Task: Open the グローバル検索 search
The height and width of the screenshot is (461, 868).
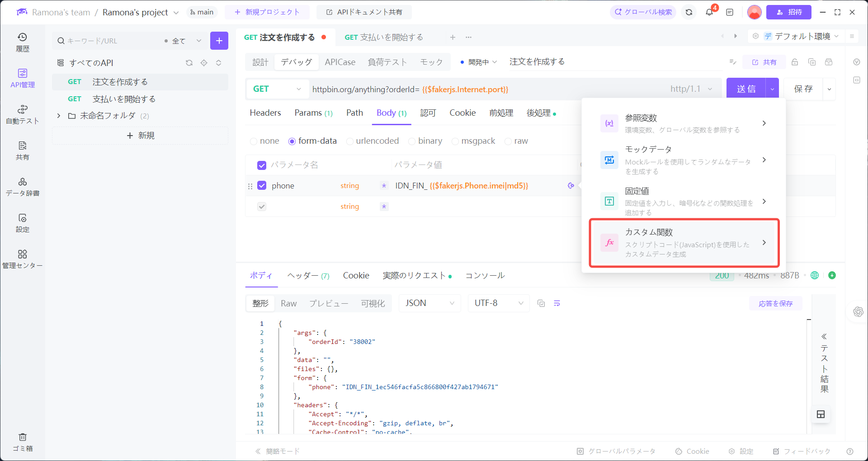Action: point(642,12)
